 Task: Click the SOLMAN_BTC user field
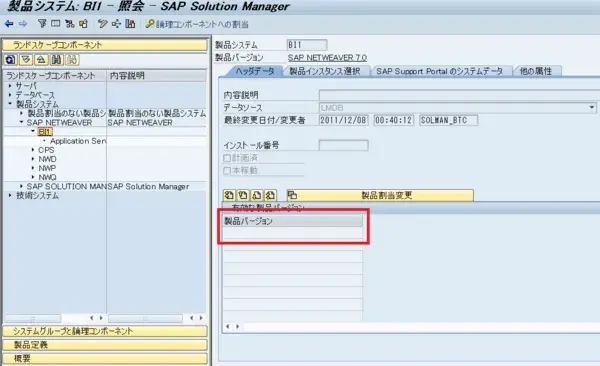pyautogui.click(x=448, y=120)
